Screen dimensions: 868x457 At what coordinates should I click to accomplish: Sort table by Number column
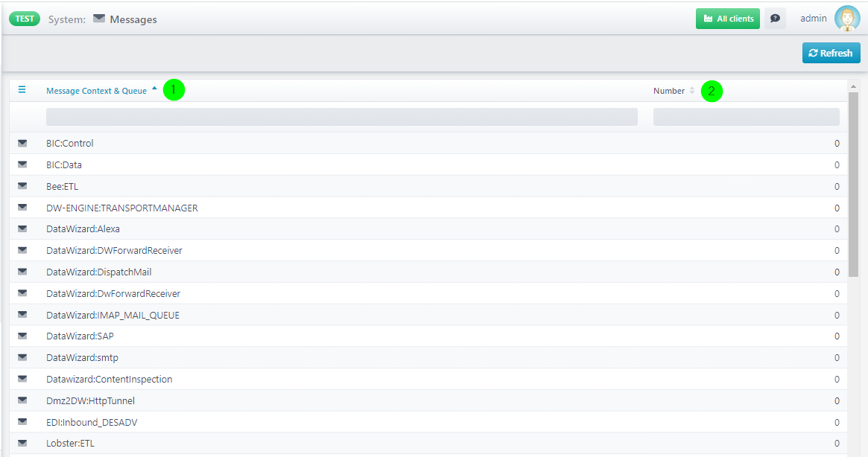coord(669,91)
